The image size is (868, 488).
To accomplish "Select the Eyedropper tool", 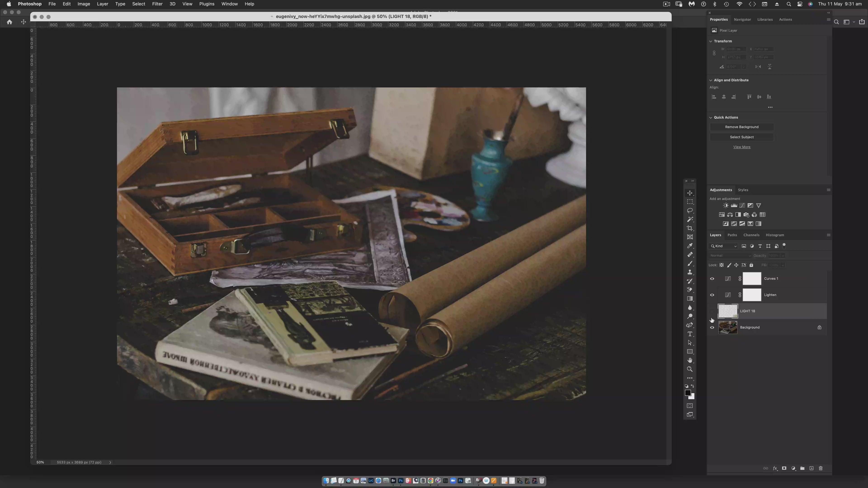I will tap(690, 246).
